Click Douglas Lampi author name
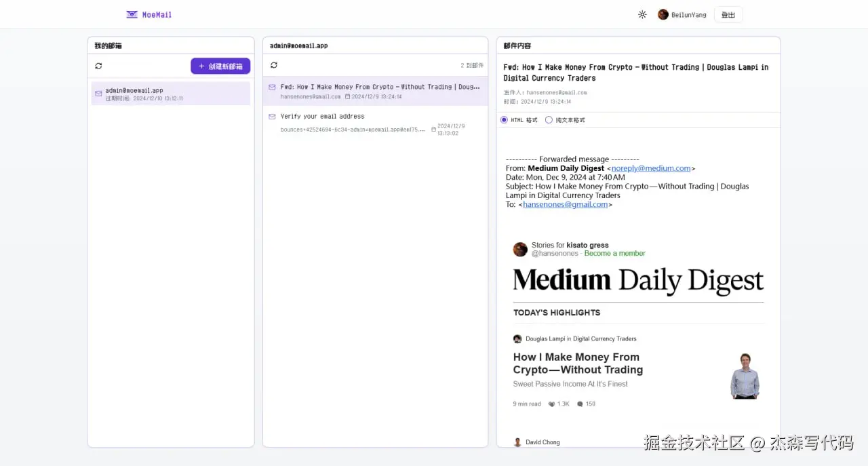868x466 pixels. click(546, 338)
